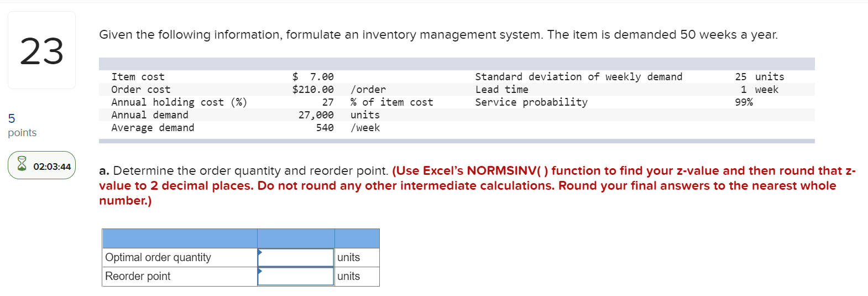868x296 pixels.
Task: Click the Reorder point input field
Action: pyautogui.click(x=296, y=276)
